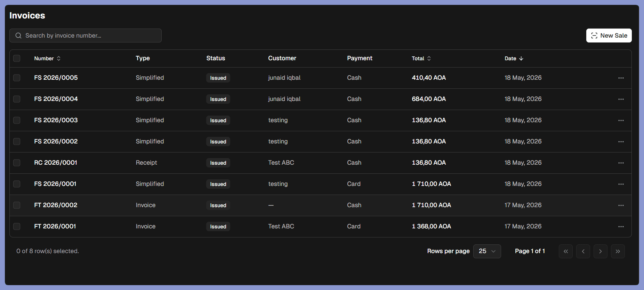
Task: Click invoice number FS 2026/0004
Action: [56, 99]
